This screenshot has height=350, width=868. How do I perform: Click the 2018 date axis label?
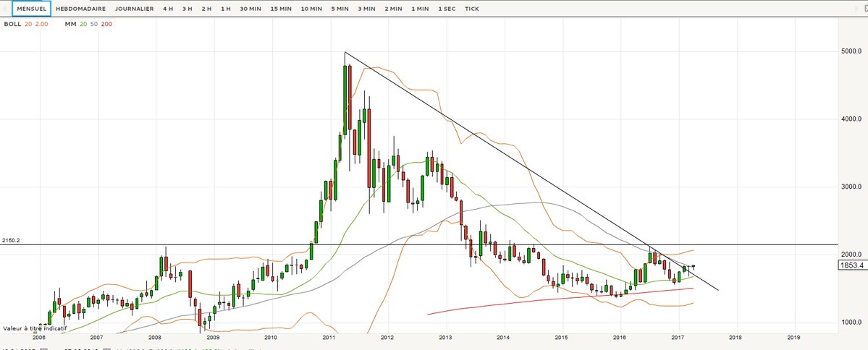click(735, 337)
